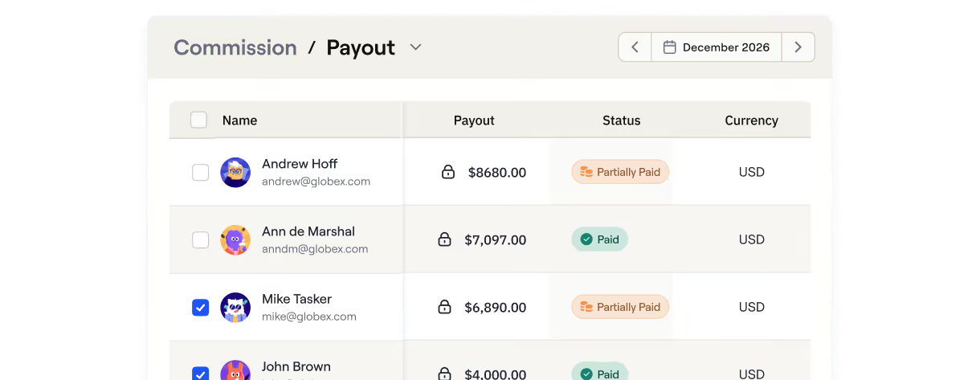Screen dimensions: 980x380
Task: Click John Brown's avatar
Action: pos(235,370)
